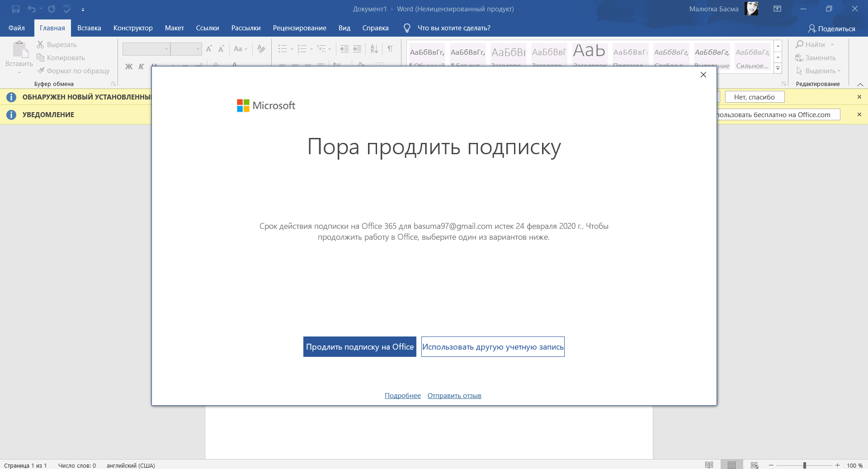Screen dimensions: 868x469
Task: Expand the full styles gallery
Action: tap(778, 68)
